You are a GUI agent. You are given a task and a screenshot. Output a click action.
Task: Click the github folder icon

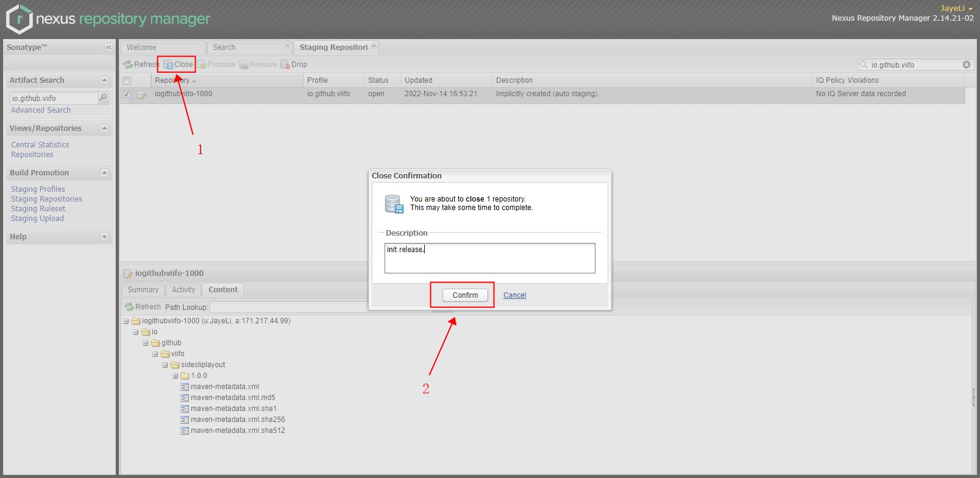pos(155,343)
